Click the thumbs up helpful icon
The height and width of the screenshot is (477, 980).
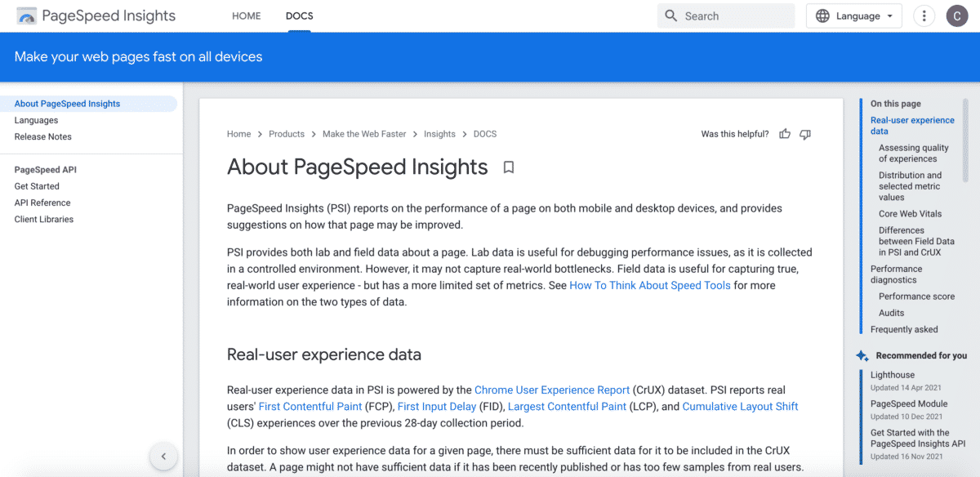tap(785, 134)
